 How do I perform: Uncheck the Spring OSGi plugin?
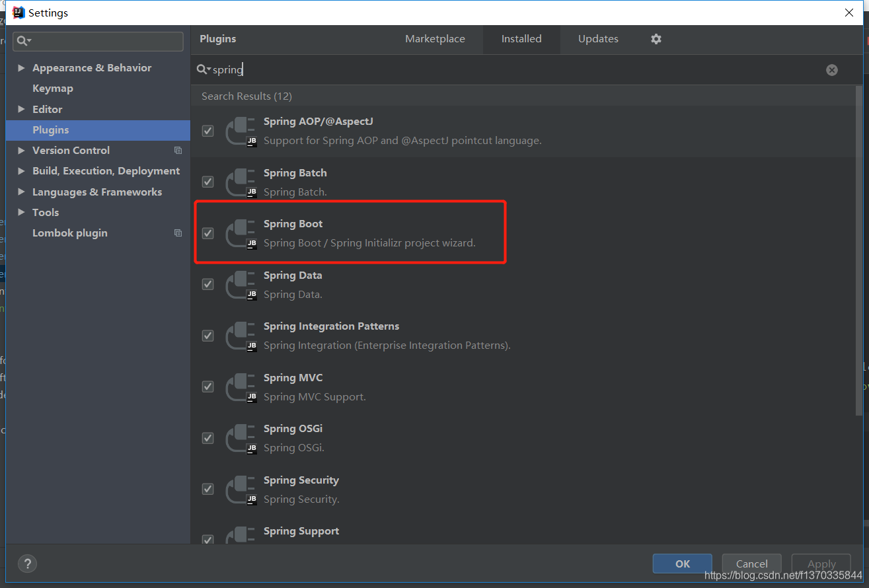click(208, 438)
